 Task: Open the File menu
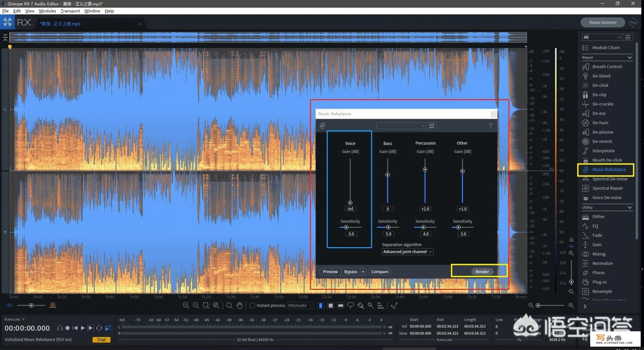click(6, 11)
